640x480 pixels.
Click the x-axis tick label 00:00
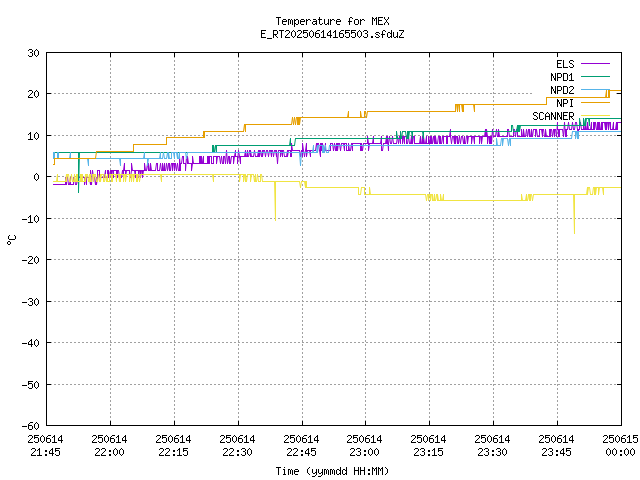[x=620, y=452]
